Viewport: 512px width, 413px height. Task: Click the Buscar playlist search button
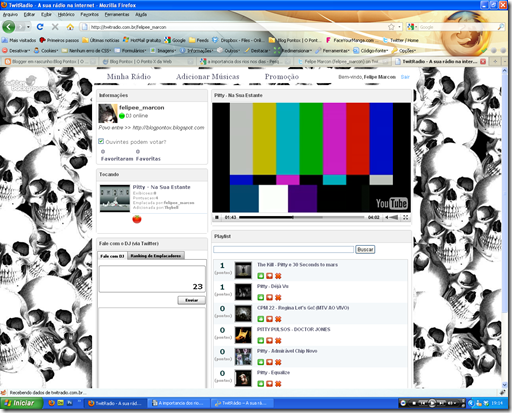365,249
